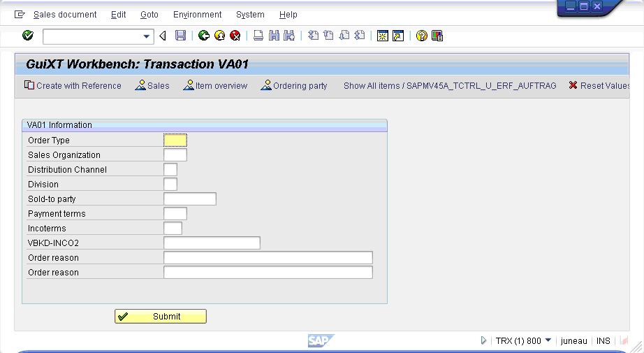Click the yellow Submit button

coord(161,317)
